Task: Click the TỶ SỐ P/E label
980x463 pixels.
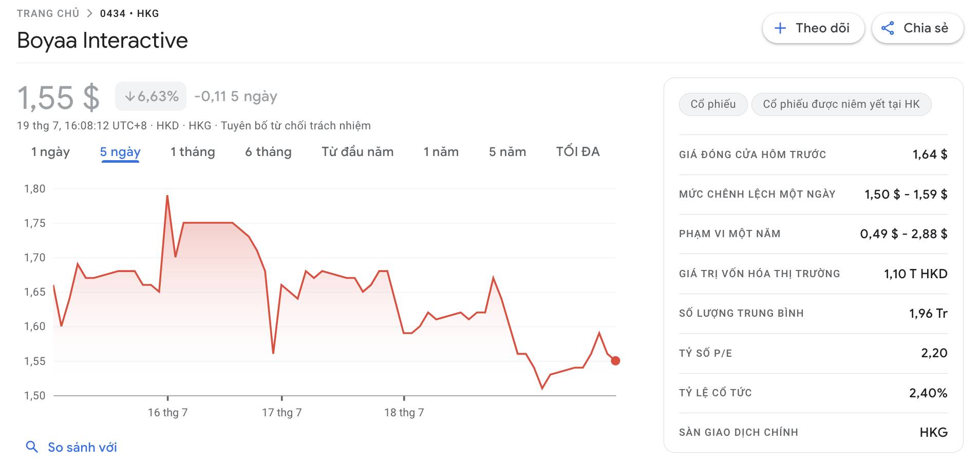Action: [x=706, y=353]
